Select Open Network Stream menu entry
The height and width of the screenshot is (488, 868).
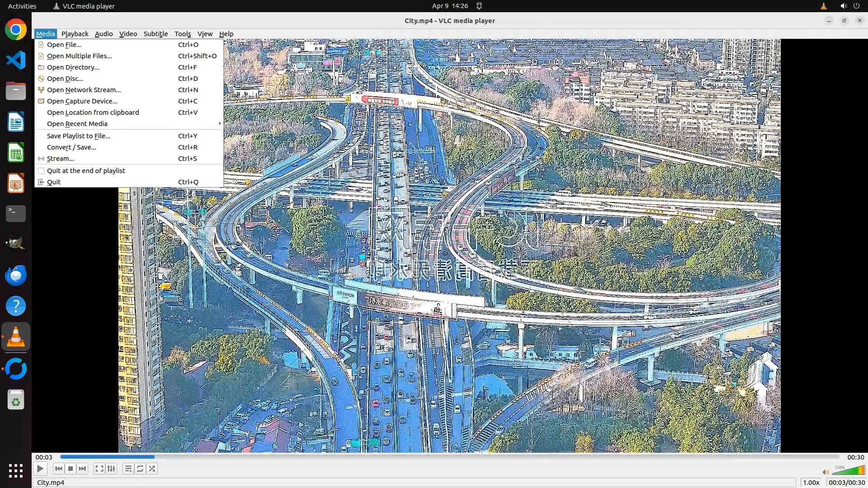[x=84, y=89]
